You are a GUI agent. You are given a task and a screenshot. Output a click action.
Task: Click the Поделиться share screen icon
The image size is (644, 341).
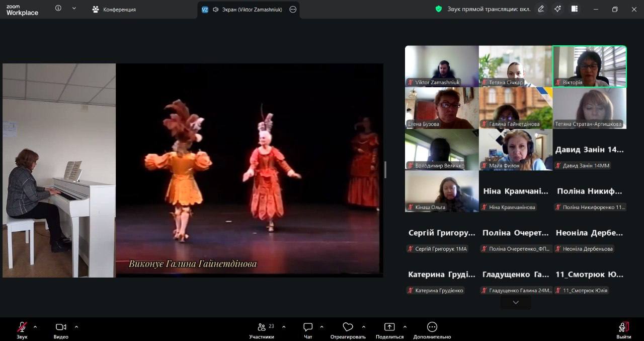[x=389, y=327]
